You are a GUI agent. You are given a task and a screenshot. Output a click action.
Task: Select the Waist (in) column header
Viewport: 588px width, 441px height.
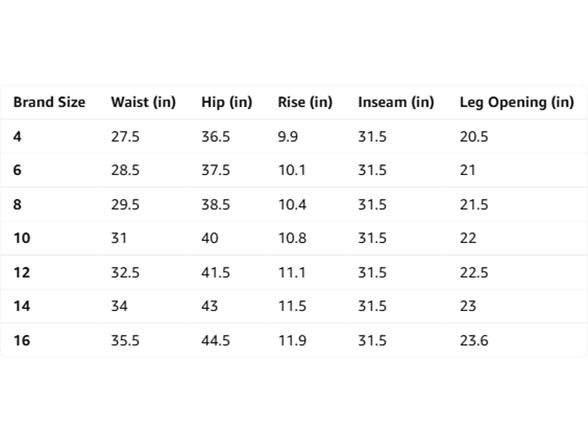pyautogui.click(x=143, y=102)
